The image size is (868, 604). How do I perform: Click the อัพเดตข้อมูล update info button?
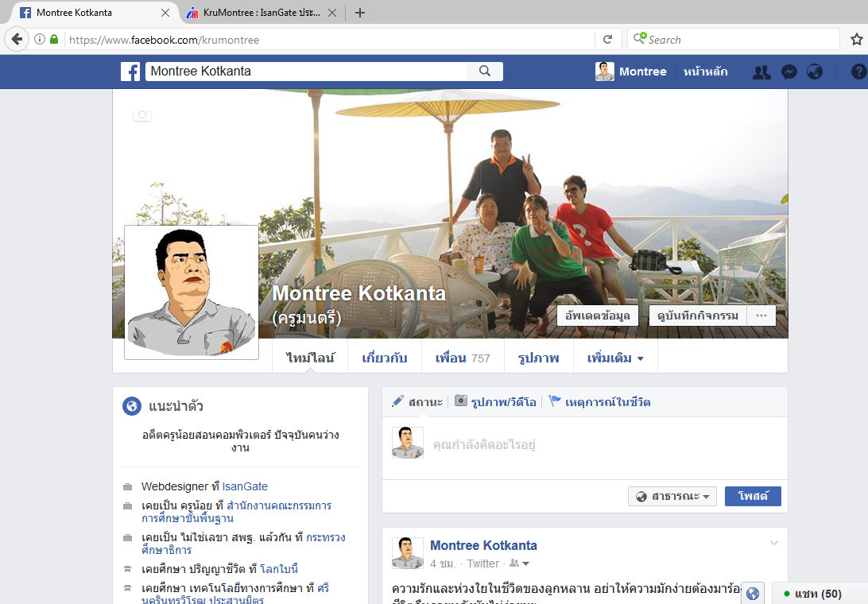tap(597, 316)
